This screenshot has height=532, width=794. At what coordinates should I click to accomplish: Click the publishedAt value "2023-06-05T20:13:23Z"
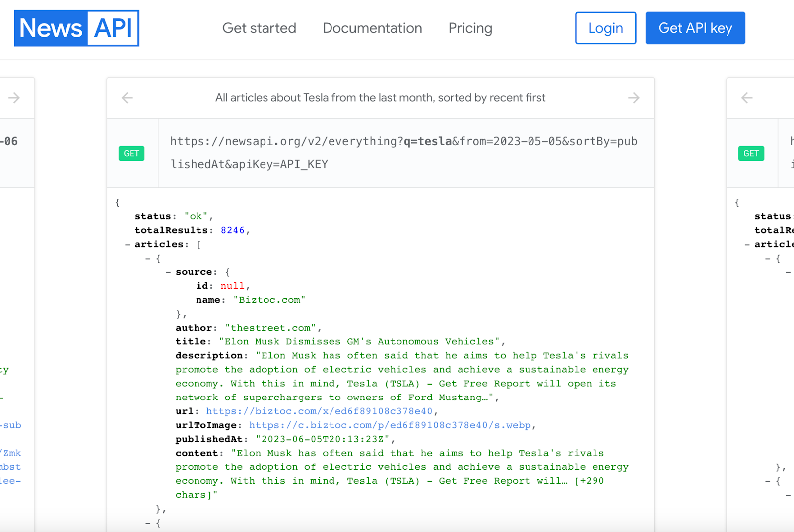[x=323, y=439]
